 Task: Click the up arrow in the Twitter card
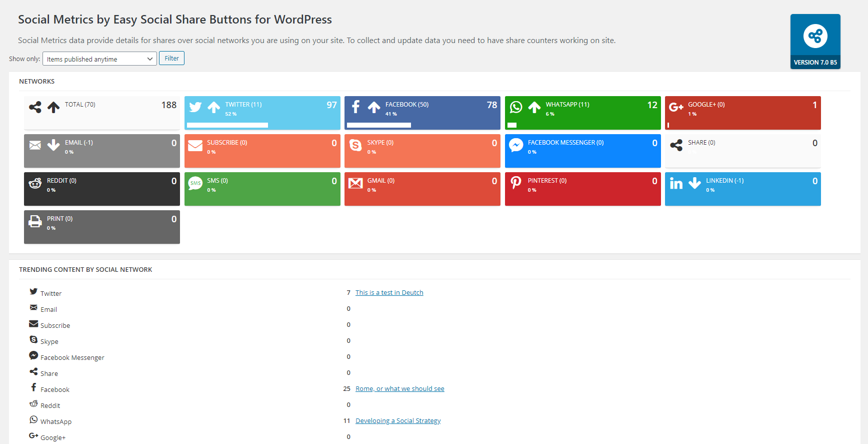(214, 107)
